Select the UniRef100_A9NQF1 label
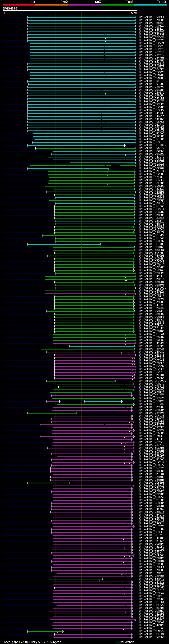The image size is (169, 644). pyautogui.click(x=152, y=166)
